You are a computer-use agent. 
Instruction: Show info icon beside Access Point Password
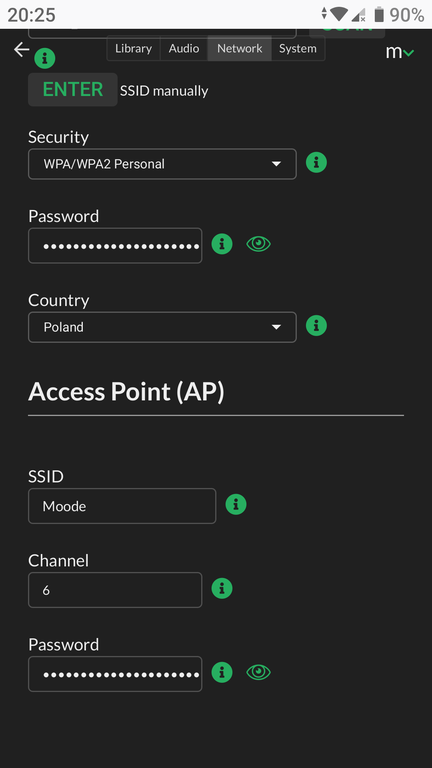(x=222, y=672)
